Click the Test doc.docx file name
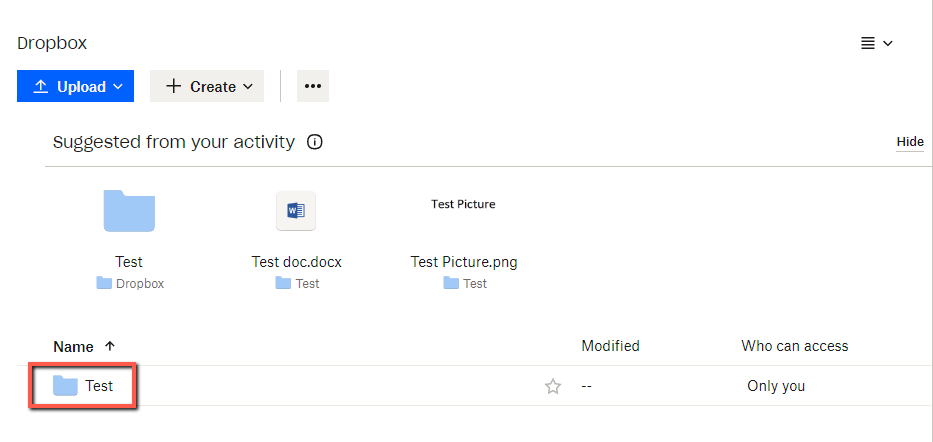Screen dimensions: 933x442 click(297, 262)
